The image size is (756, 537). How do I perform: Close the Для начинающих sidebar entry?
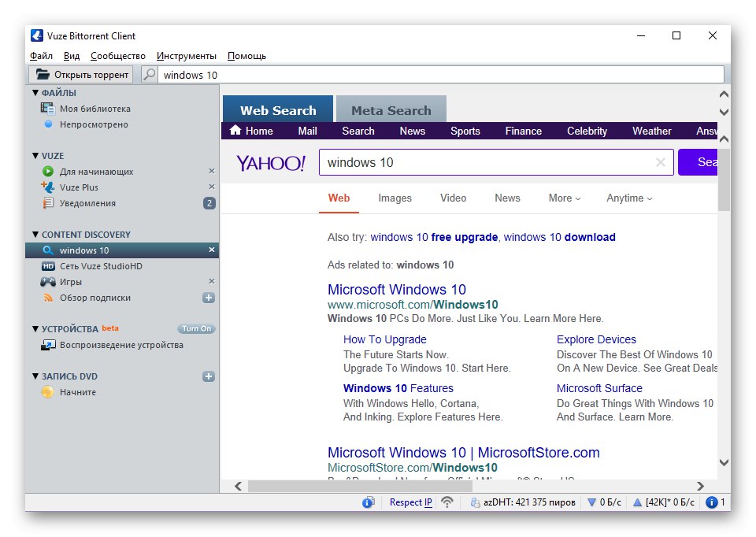tap(211, 171)
